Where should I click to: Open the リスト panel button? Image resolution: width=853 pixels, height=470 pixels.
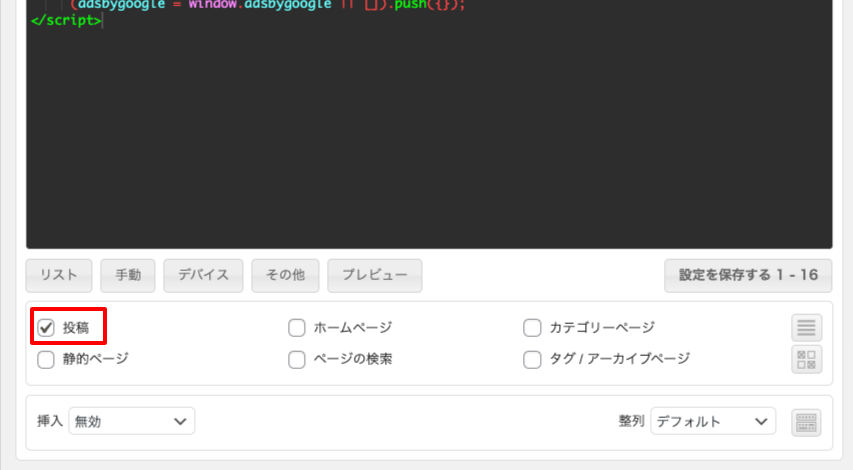(59, 275)
